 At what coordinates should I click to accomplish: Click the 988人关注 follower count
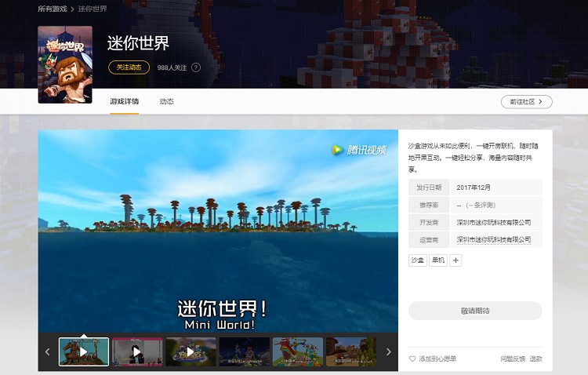pos(172,67)
